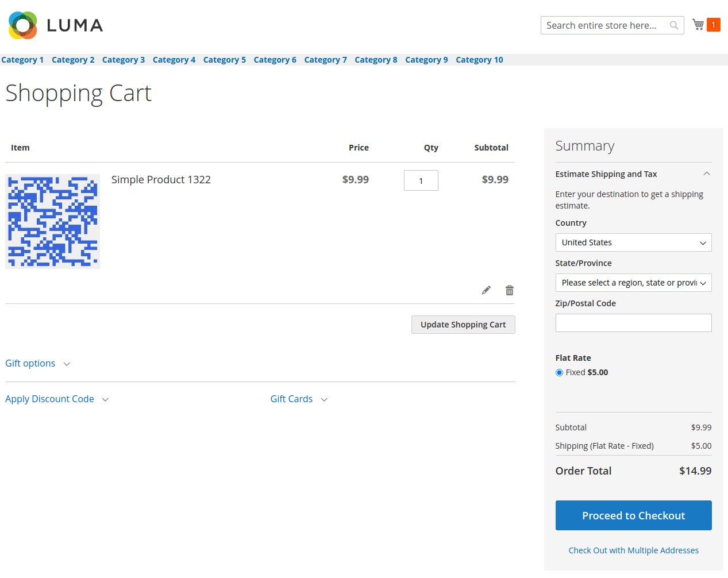Click the Shipping (Flat Rate - Fixed) label
This screenshot has width=728, height=578.
point(604,446)
